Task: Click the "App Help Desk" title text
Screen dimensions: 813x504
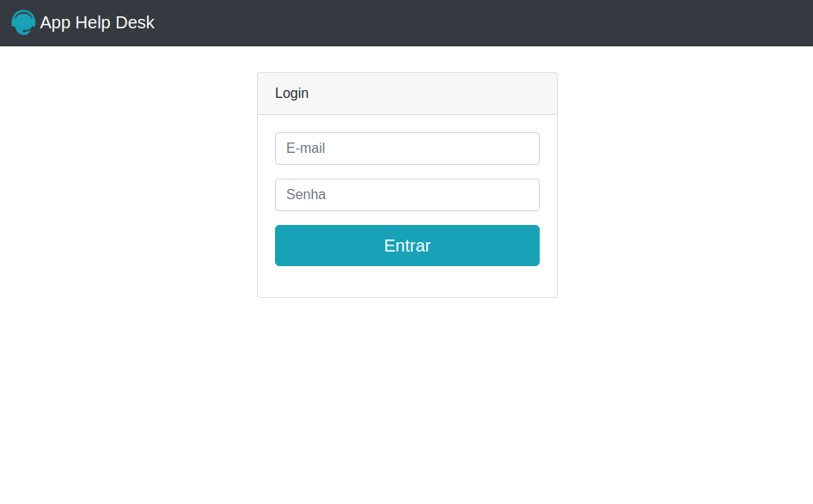Action: [97, 22]
